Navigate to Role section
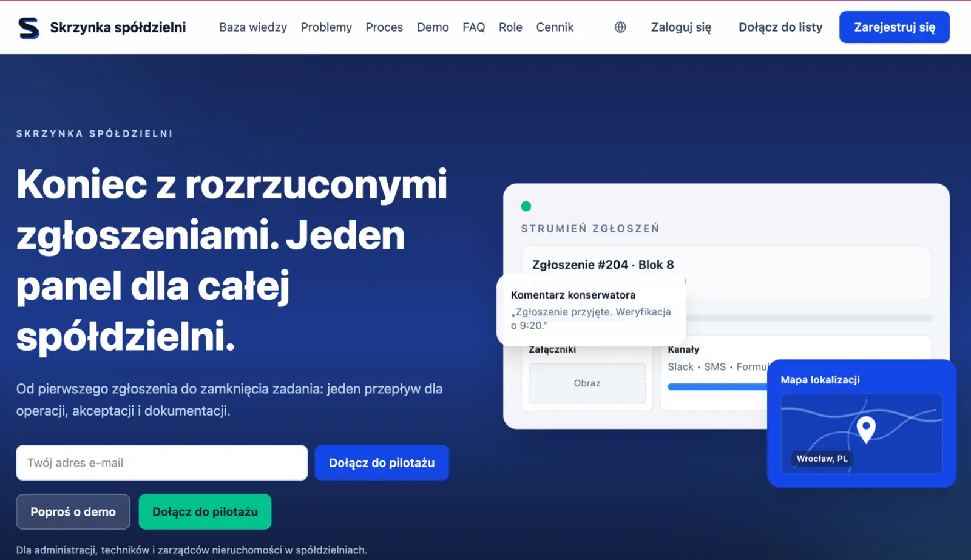Viewport: 971px width, 560px height. [x=510, y=27]
